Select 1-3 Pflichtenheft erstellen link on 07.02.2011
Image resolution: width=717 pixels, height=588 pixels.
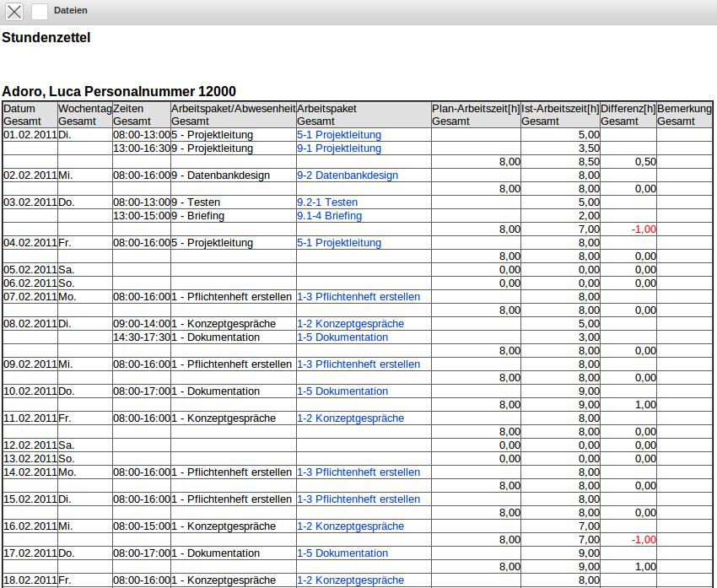358,297
